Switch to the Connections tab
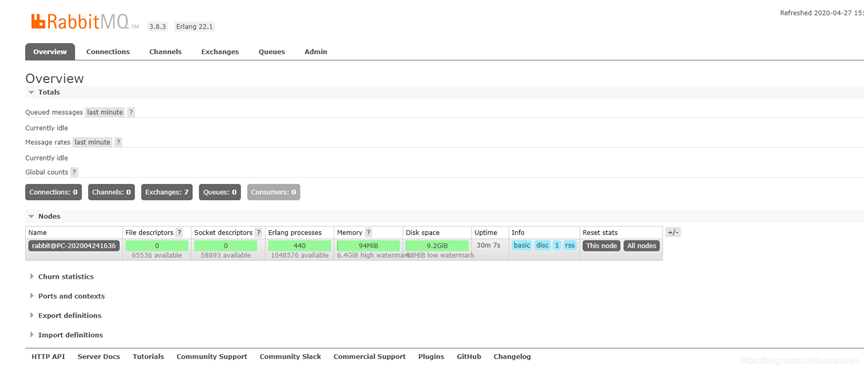This screenshot has width=864, height=370. pos(108,52)
